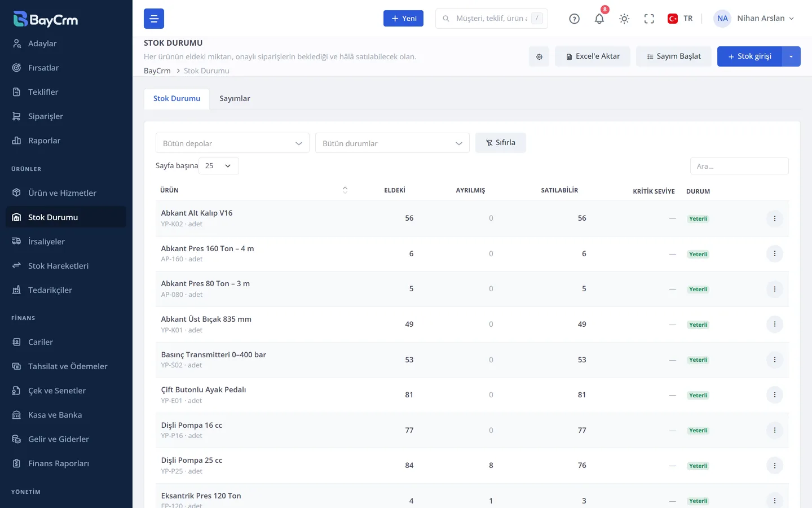812x508 pixels.
Task: Click the Sayım Başlat button
Action: pos(674,56)
